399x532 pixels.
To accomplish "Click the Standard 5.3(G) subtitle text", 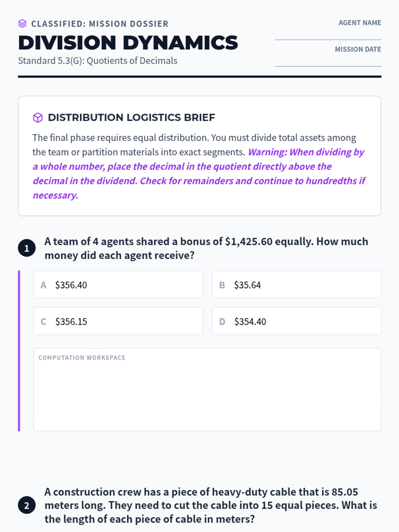I will pos(97,61).
